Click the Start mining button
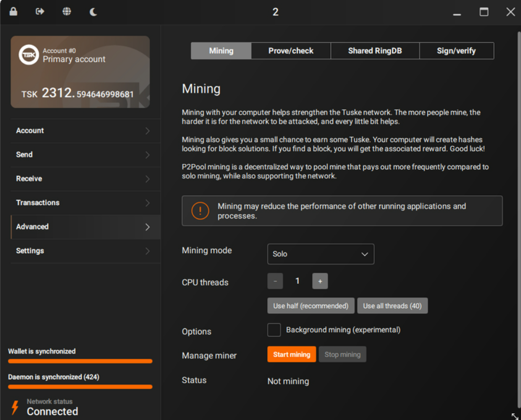Viewport: 521px width, 420px height. point(291,354)
